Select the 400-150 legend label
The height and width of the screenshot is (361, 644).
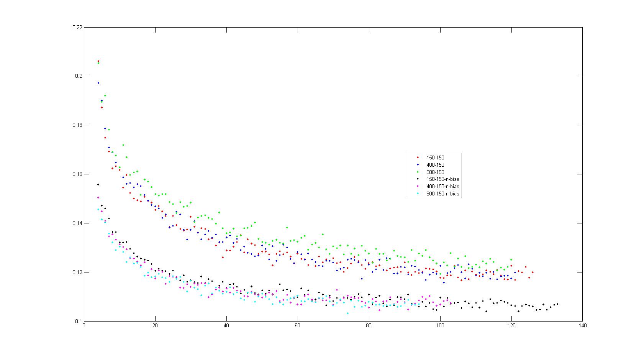435,165
